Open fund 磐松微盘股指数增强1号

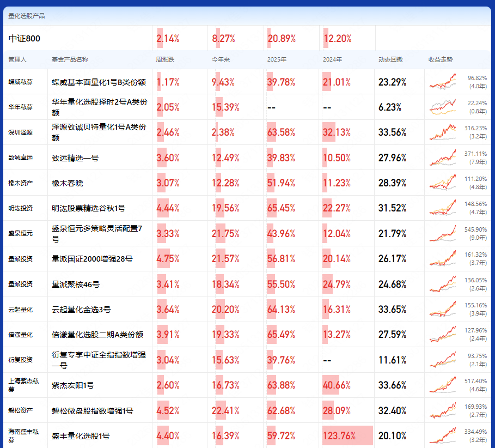pyautogui.click(x=93, y=411)
